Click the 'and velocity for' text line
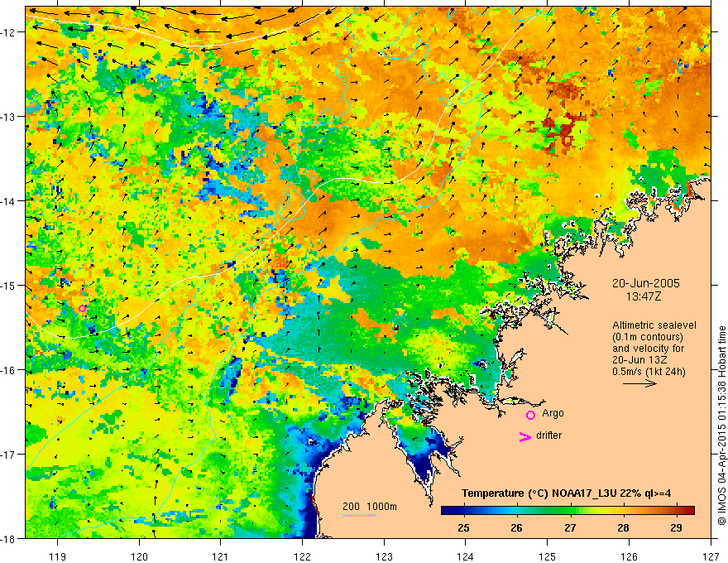Screen dimensions: 728x563 click(648, 349)
